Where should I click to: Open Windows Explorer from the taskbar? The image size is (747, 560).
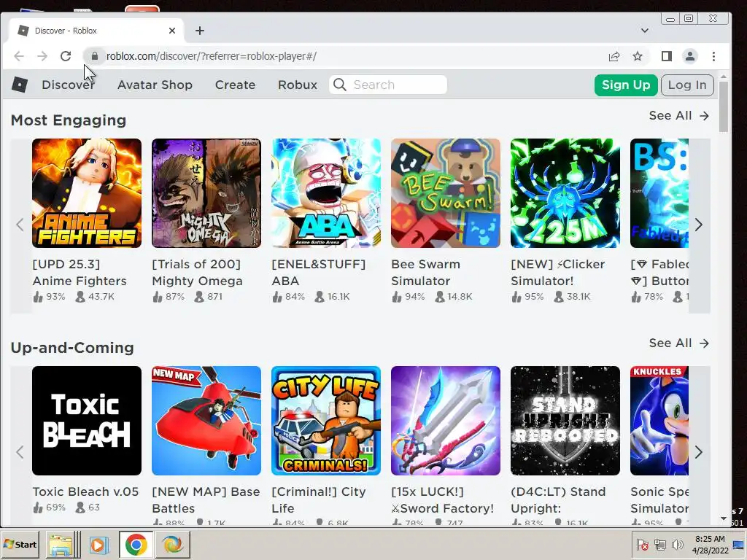[61, 544]
